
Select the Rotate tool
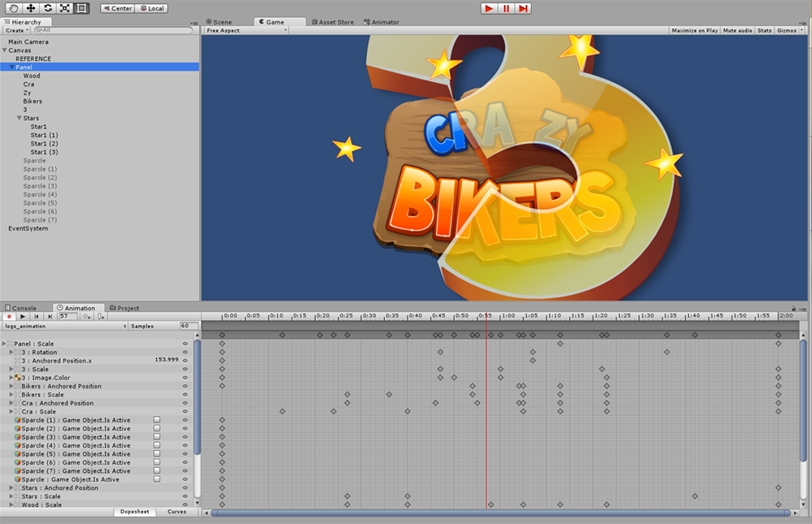pos(47,8)
